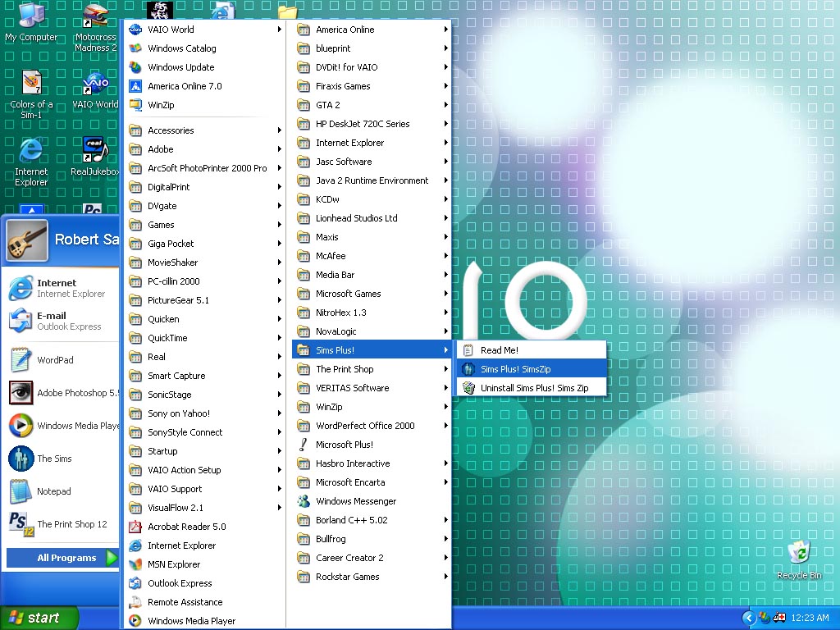Open the Microsoft Encarta folder

(372, 482)
